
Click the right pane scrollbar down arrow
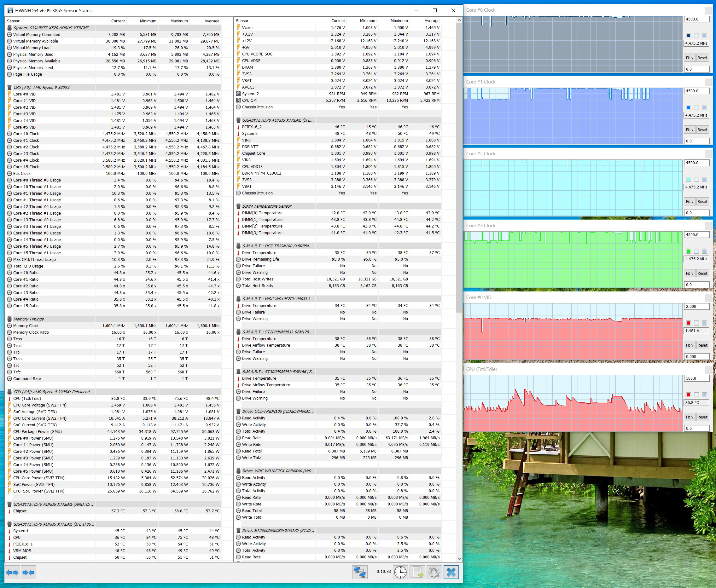pos(459,558)
